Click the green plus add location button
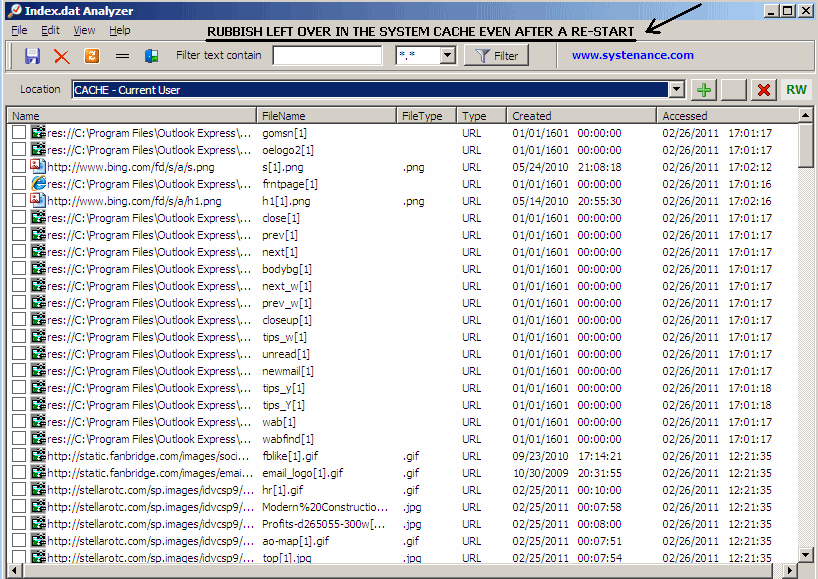 (x=704, y=90)
